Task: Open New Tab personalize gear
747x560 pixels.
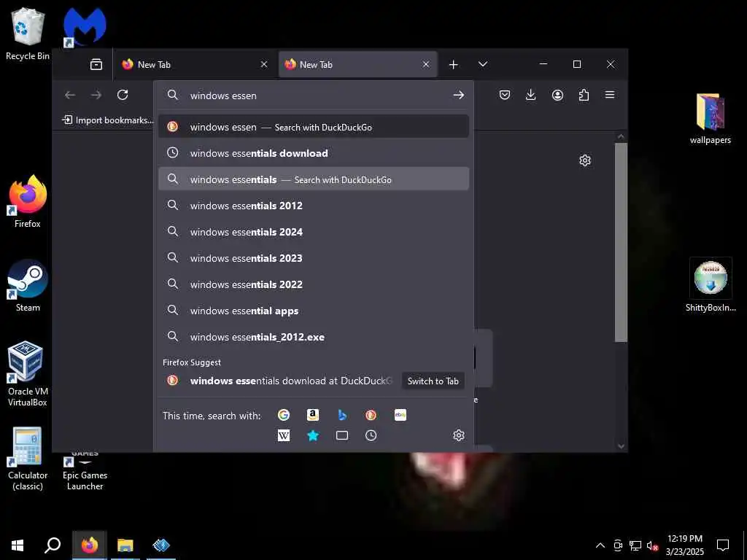Action: 585,160
